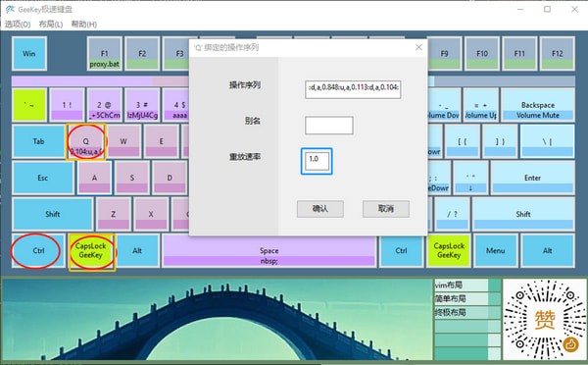Click the '2 @' key tile
The width and height of the screenshot is (588, 365).
click(105, 105)
